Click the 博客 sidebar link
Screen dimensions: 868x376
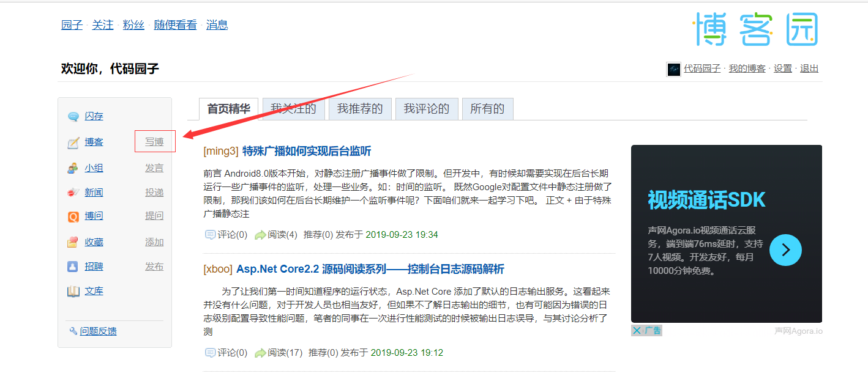coord(94,142)
